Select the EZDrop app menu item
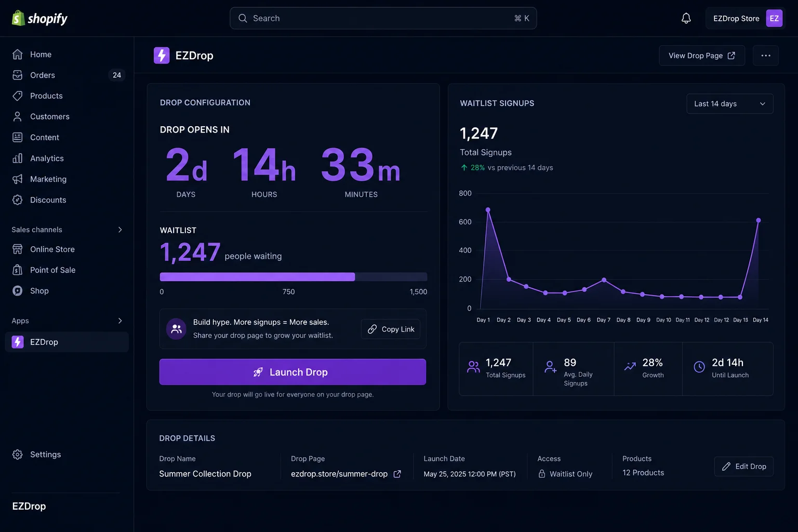This screenshot has width=798, height=532. (x=66, y=342)
